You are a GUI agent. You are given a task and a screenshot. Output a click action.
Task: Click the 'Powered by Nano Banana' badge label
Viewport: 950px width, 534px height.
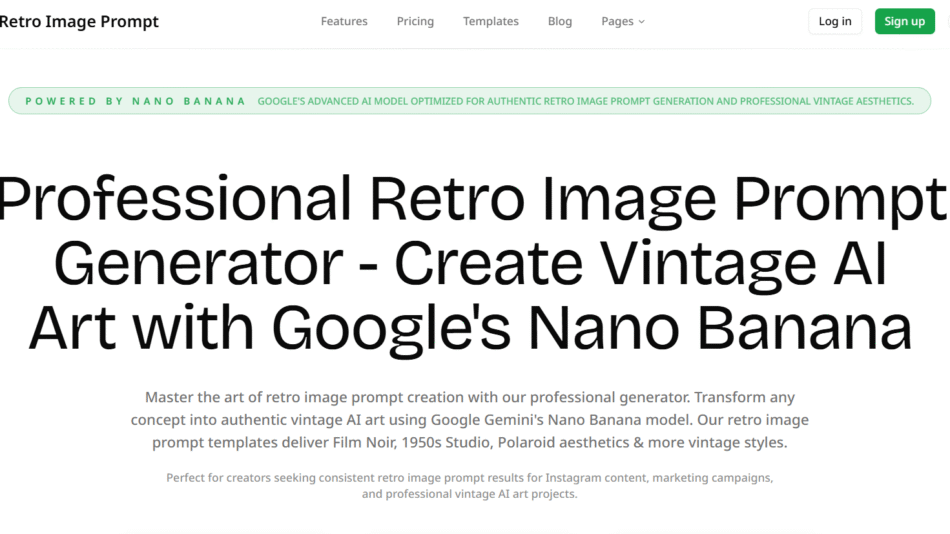tap(135, 101)
